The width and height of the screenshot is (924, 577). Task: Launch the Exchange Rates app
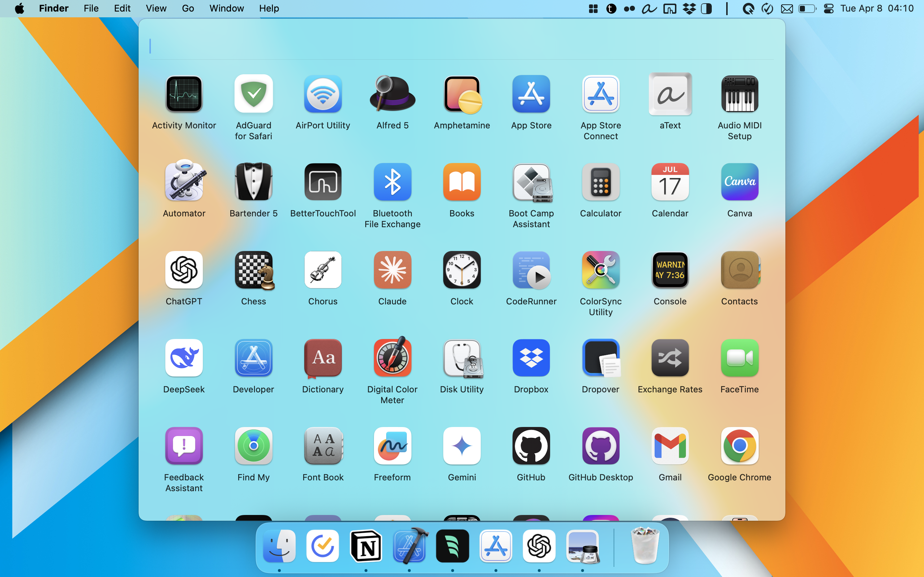click(x=670, y=358)
